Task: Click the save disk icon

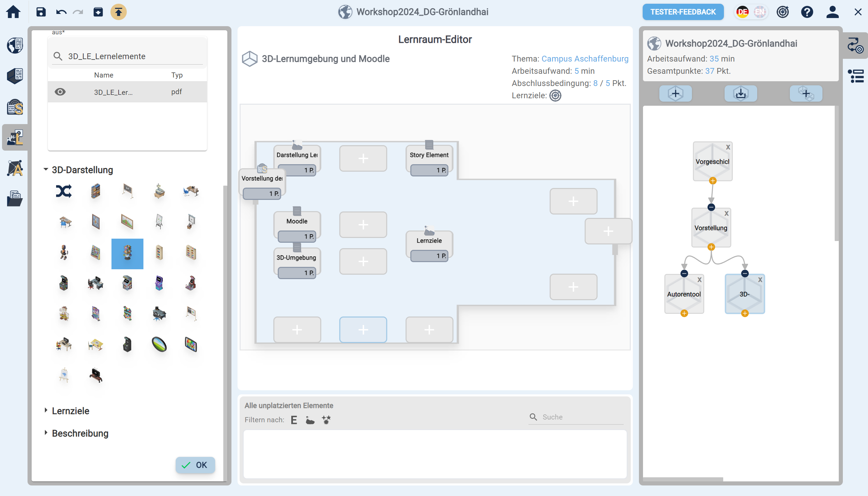Action: [x=41, y=12]
